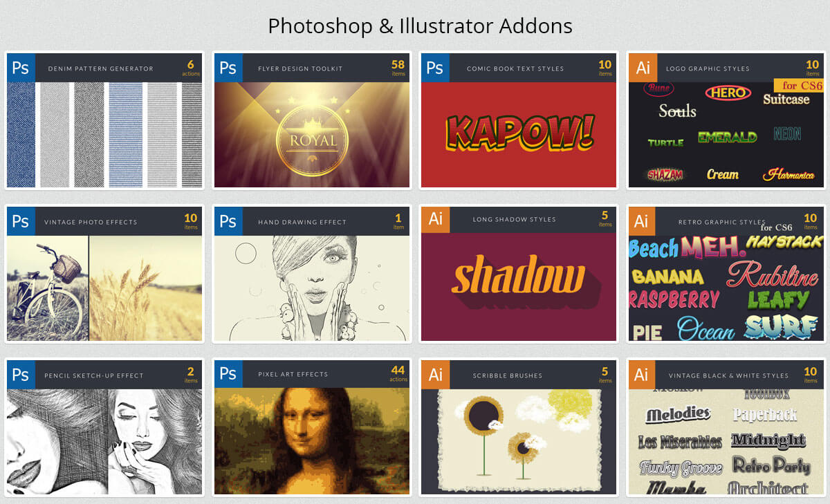The height and width of the screenshot is (504, 830).
Task: Click the Ai icon on Scribble Brushes card
Action: [435, 375]
